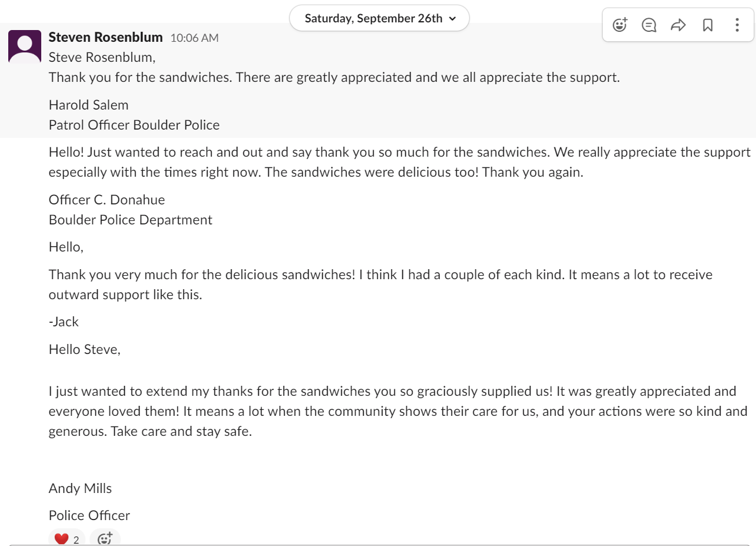This screenshot has width=756, height=546.
Task: Click the Harold Salem signature text
Action: 88,105
